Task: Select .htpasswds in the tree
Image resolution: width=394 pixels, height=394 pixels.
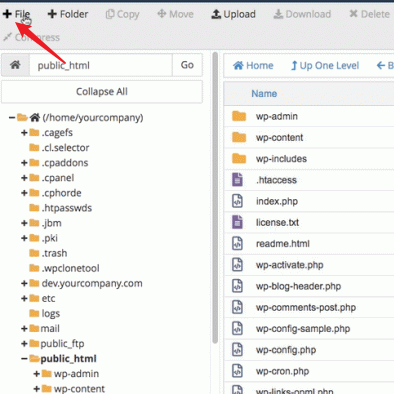Action: coord(67,208)
